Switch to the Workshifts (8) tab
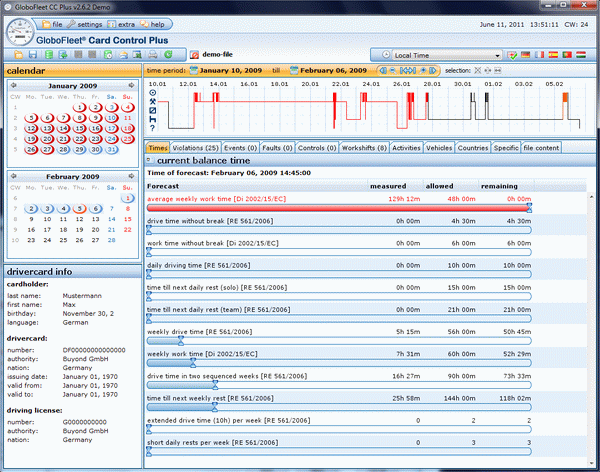The height and width of the screenshot is (472, 600). pos(364,148)
